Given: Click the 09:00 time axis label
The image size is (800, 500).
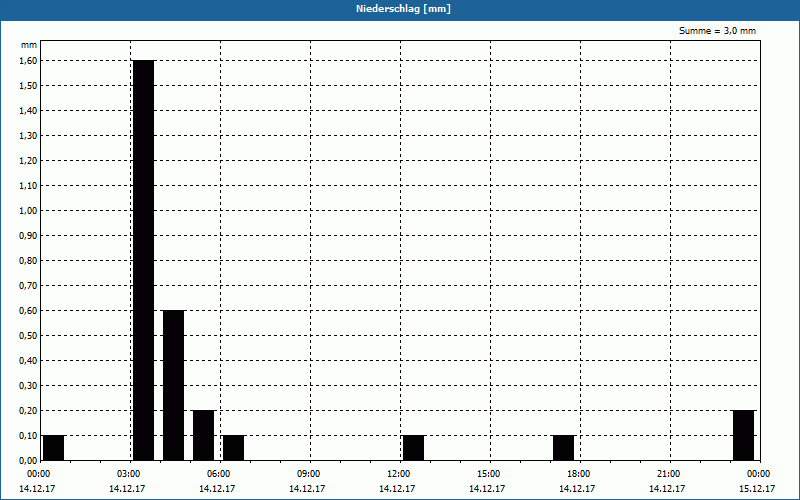Looking at the screenshot, I should 309,474.
